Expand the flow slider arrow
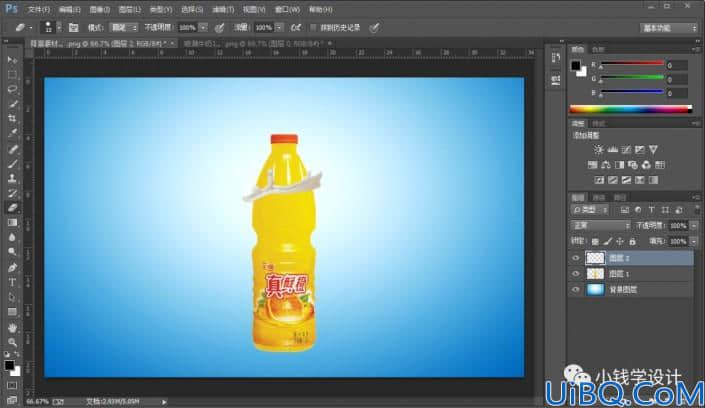This screenshot has height=408, width=705. (x=279, y=28)
